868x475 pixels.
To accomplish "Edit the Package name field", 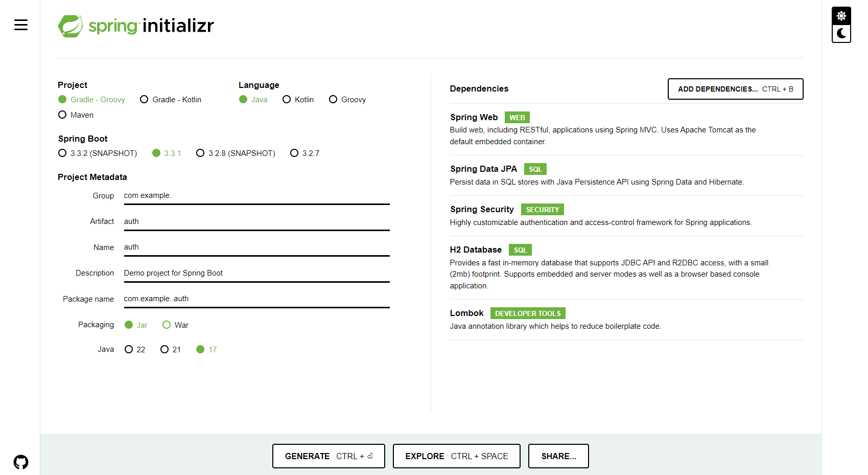I will tap(256, 299).
